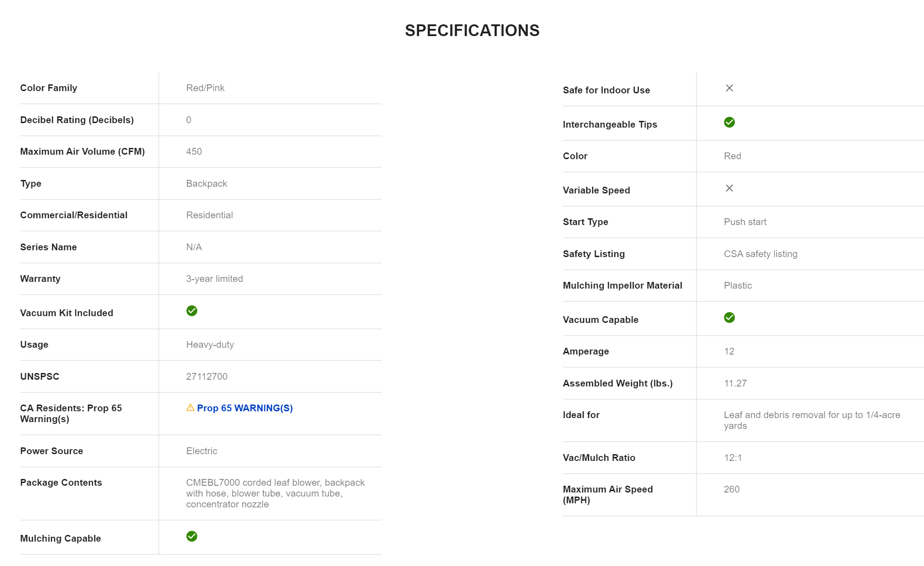Click the yellow warning triangle icon
The image size is (924, 566).
click(x=190, y=408)
